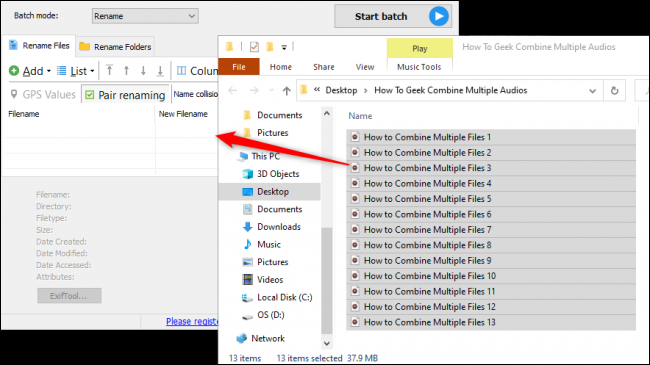650x365 pixels.
Task: Click the properties checkmark in Quick Access toolbar
Action: (254, 47)
